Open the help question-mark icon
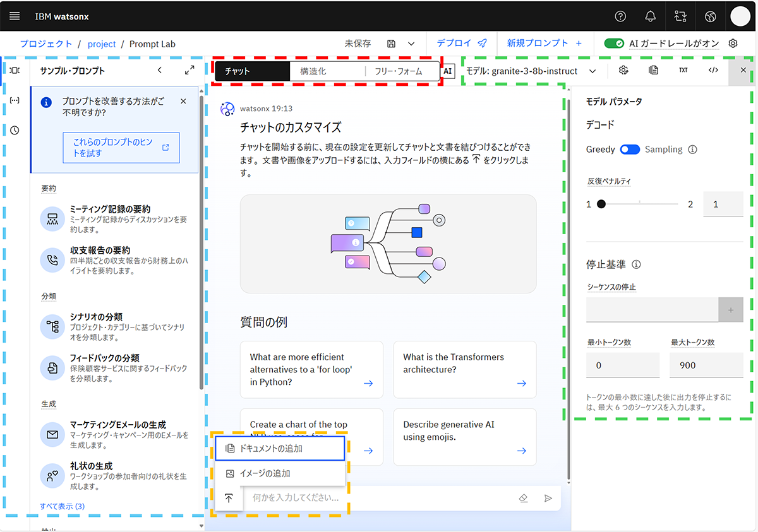Image resolution: width=758 pixels, height=532 pixels. click(x=621, y=16)
